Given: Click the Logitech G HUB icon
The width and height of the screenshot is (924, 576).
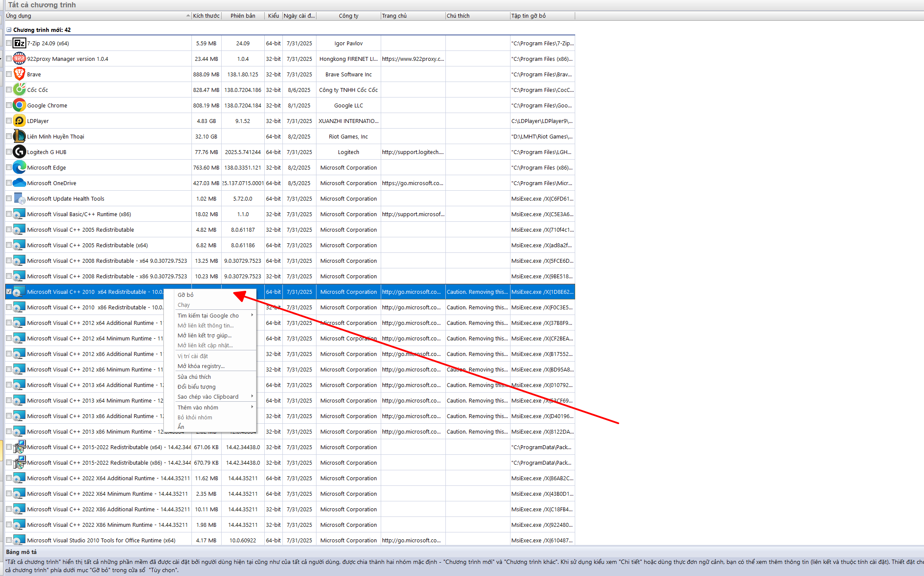Looking at the screenshot, I should [19, 152].
